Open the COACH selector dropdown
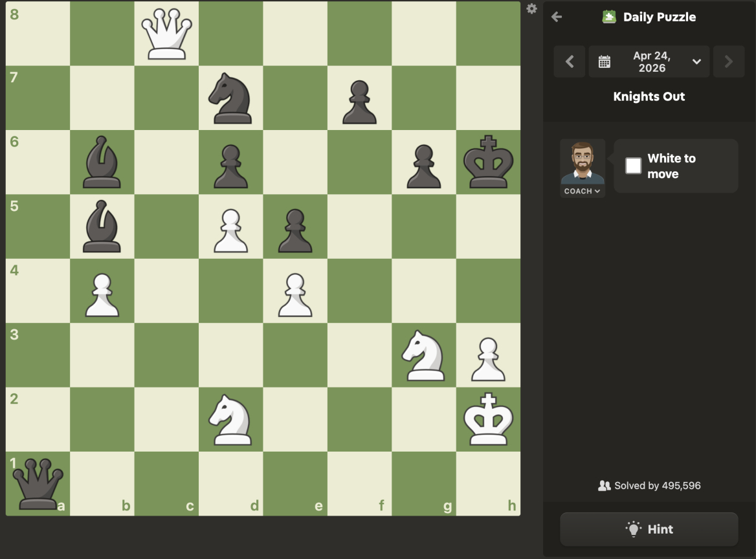 point(582,191)
